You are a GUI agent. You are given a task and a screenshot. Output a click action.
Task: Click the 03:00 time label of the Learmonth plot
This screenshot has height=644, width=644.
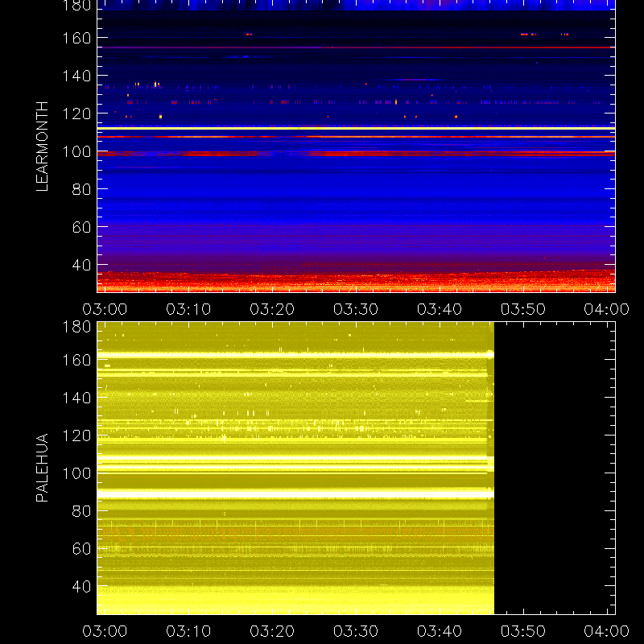(x=105, y=309)
